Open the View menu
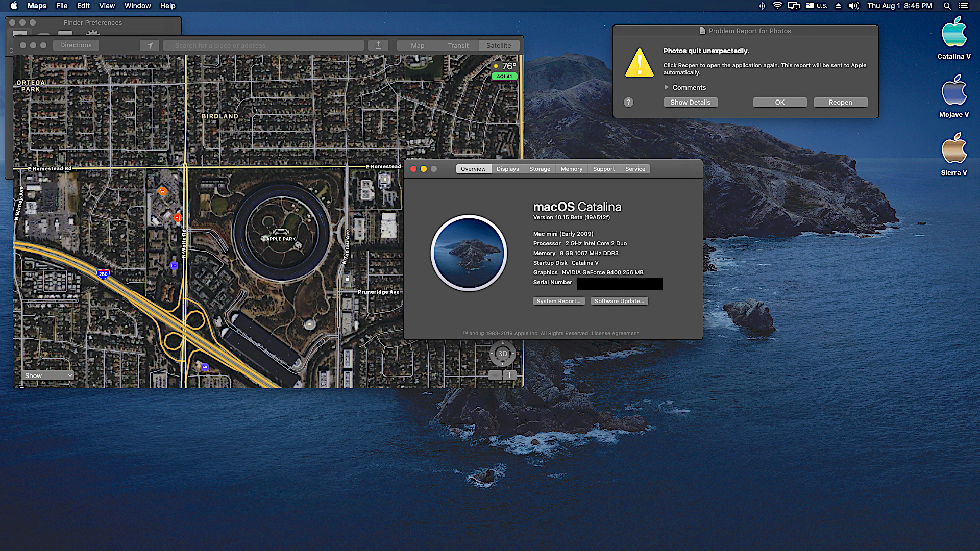Viewport: 980px width, 551px height. point(107,6)
